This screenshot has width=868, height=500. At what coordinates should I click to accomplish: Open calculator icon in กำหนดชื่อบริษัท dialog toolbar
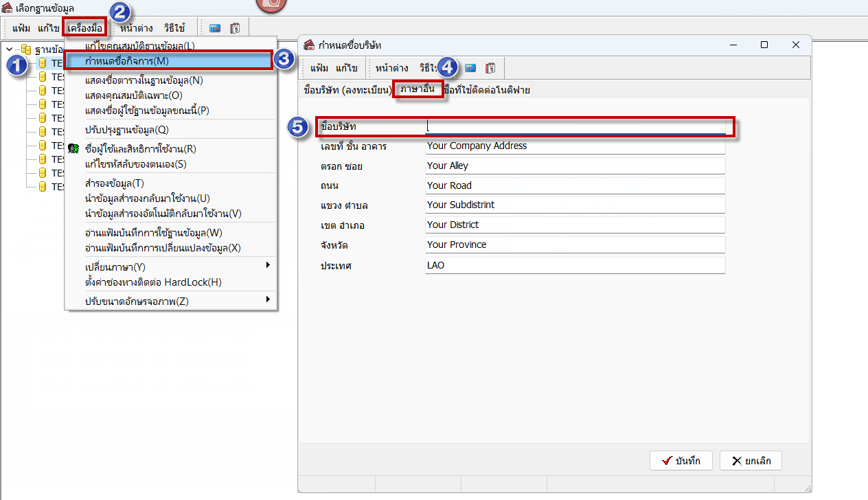pos(470,68)
